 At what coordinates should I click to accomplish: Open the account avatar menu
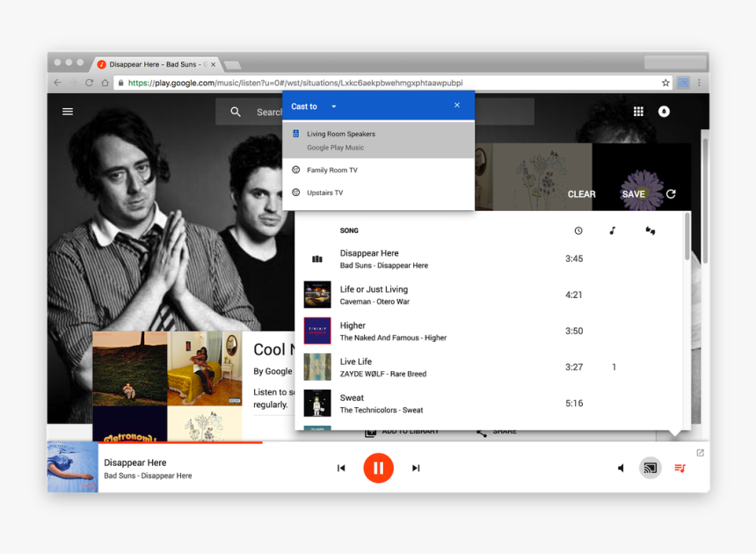click(664, 112)
